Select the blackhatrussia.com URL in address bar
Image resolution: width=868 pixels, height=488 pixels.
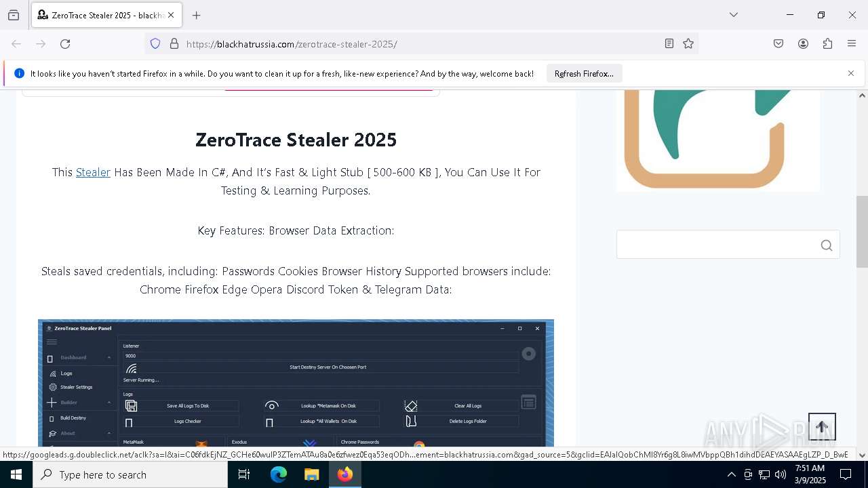coord(292,44)
